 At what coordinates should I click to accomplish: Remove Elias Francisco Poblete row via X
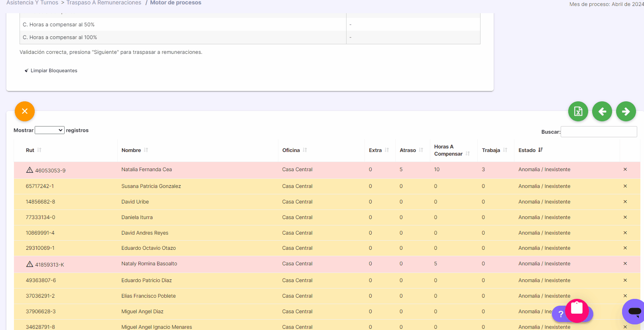[625, 296]
